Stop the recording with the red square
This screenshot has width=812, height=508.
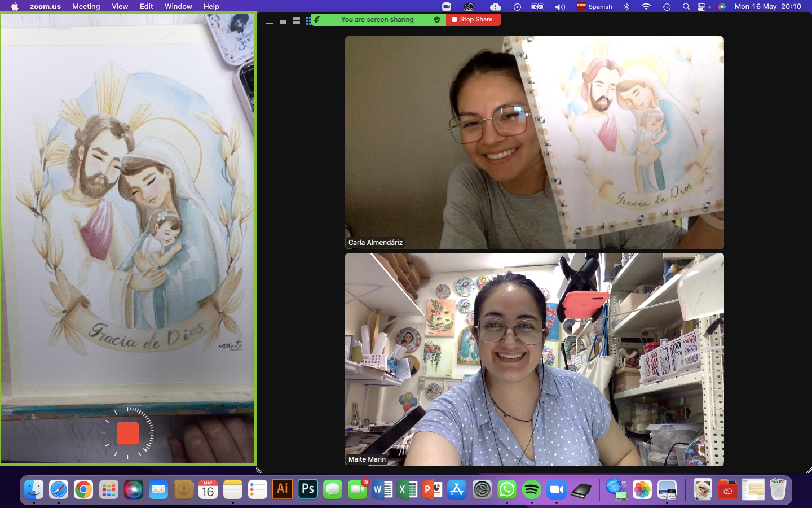(x=127, y=433)
